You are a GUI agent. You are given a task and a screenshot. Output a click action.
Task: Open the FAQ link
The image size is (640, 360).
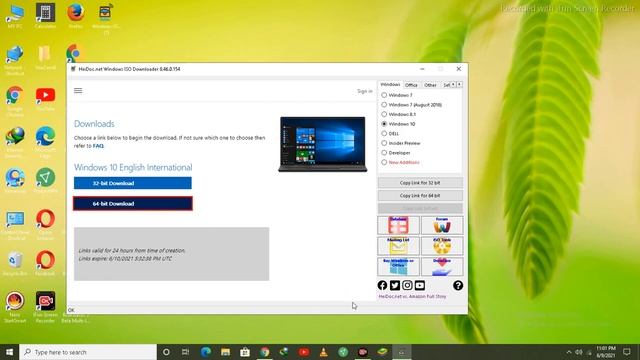[98, 146]
